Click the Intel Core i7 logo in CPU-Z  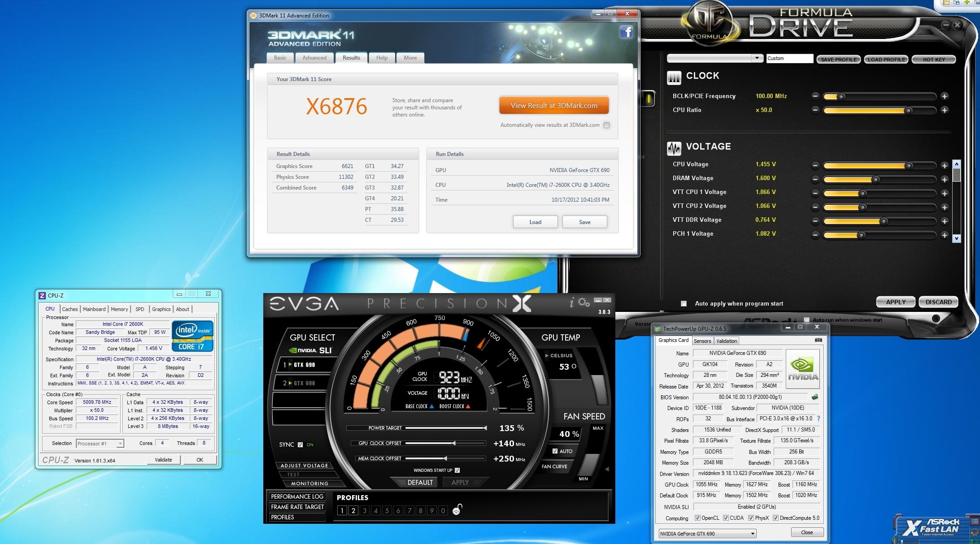pyautogui.click(x=192, y=336)
